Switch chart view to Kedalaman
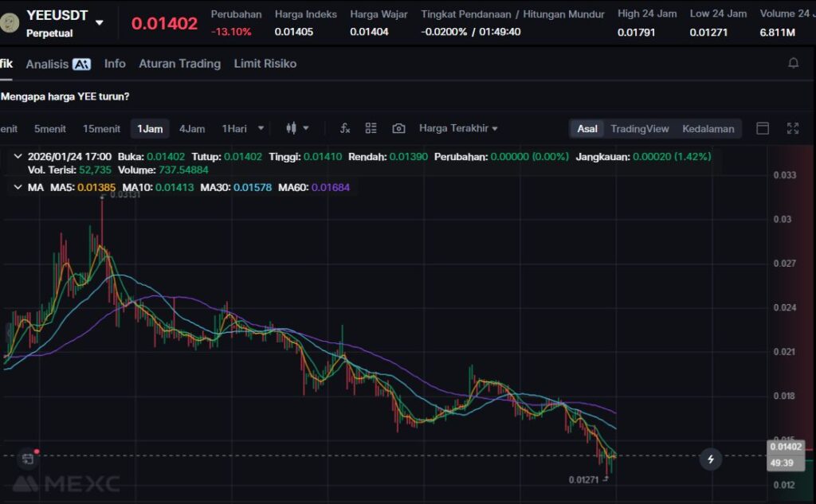The height and width of the screenshot is (504, 816). (x=708, y=129)
